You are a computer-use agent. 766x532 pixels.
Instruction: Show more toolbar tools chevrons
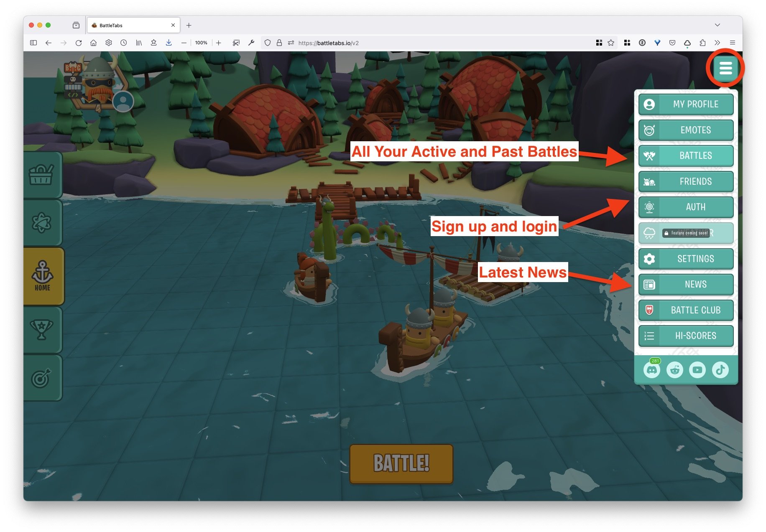[x=717, y=43]
